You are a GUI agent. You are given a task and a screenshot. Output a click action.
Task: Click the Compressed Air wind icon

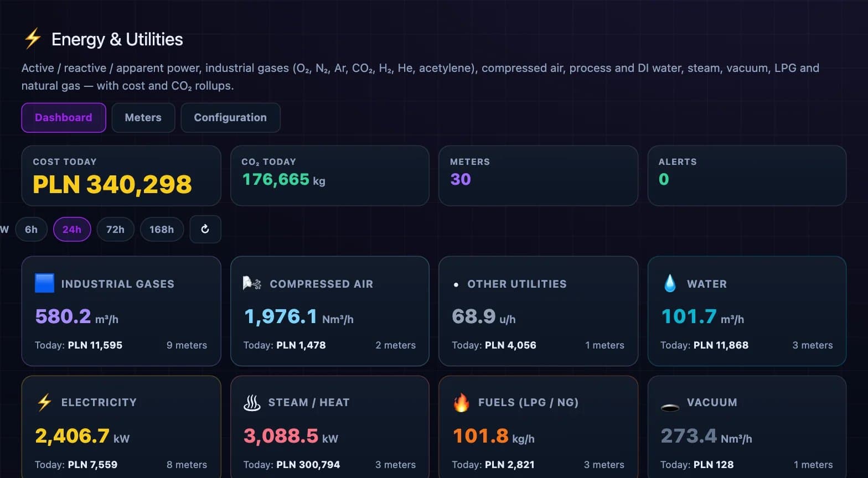(252, 284)
